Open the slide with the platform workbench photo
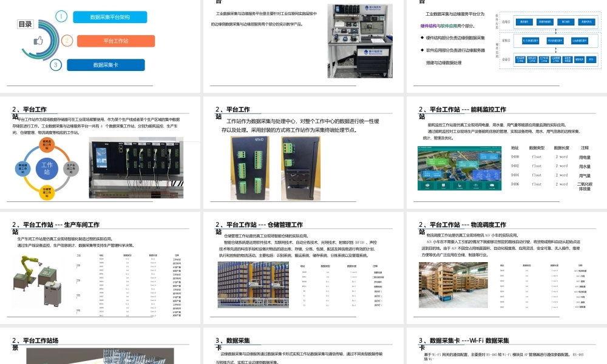Viewport: 607px width, 364px height. coord(360,41)
